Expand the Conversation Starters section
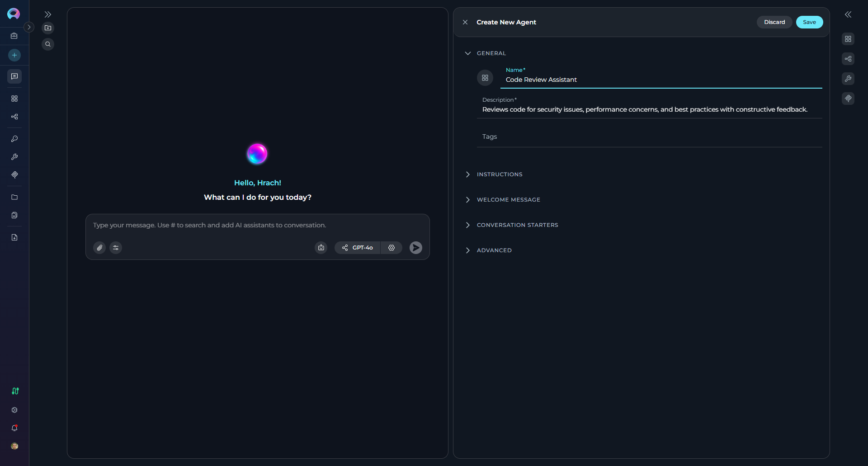Viewport: 868px width, 466px height. (x=517, y=225)
